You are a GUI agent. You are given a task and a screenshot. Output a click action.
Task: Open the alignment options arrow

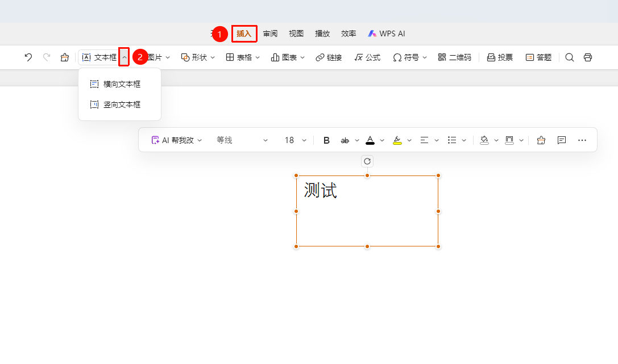tap(437, 140)
